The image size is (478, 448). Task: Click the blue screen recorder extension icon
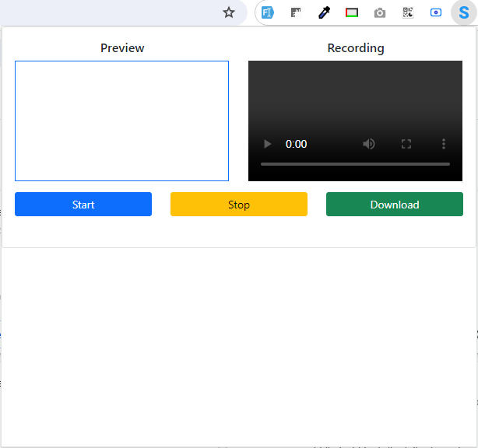coord(436,12)
